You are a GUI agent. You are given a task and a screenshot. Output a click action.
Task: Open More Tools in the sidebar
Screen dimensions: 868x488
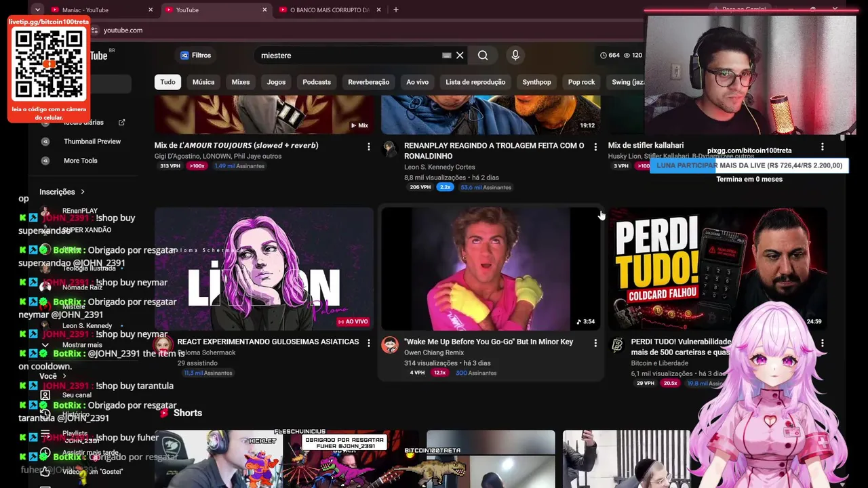tap(81, 161)
